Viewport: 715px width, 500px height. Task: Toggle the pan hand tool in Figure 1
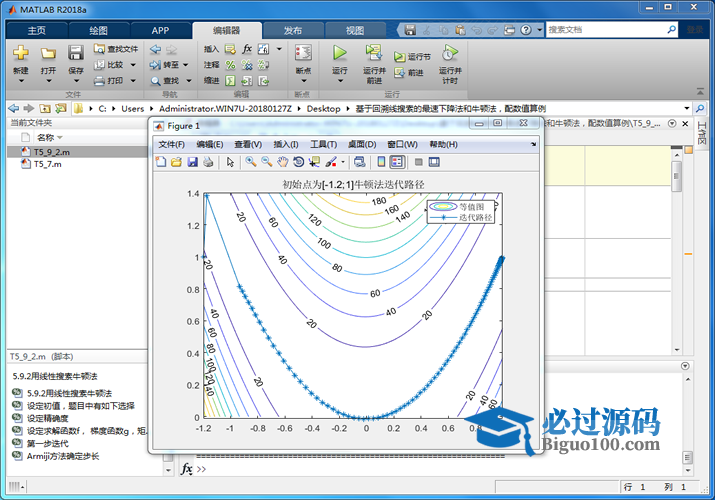(x=283, y=162)
